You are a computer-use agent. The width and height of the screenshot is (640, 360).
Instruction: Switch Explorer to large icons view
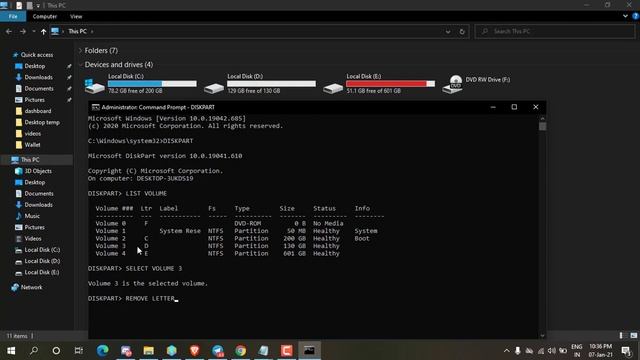pyautogui.click(x=633, y=336)
